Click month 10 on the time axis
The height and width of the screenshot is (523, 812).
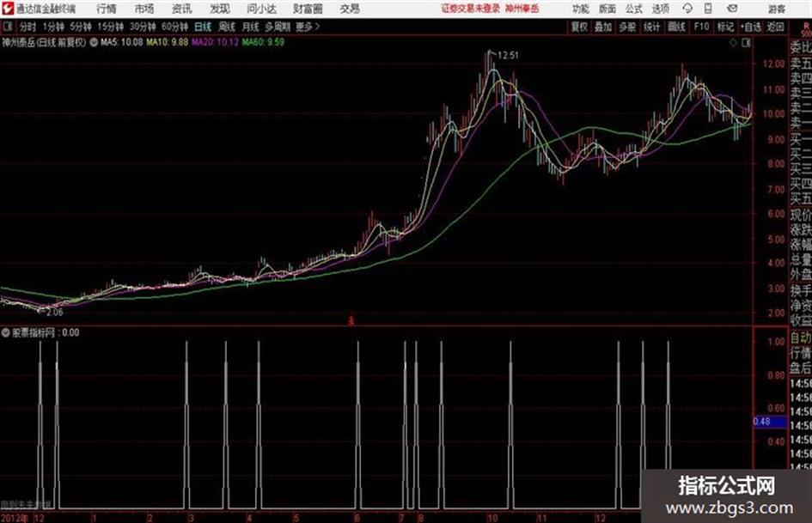492,518
